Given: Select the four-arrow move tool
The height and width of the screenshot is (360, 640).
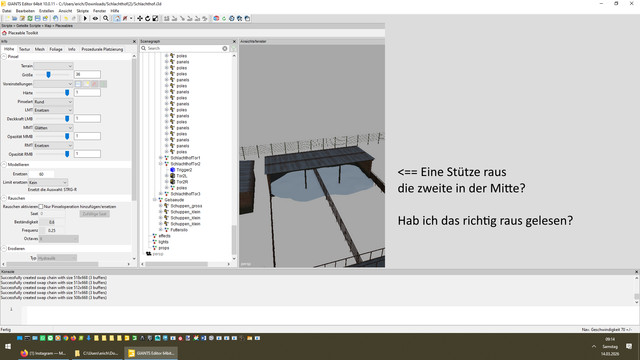Looking at the screenshot, I should click(140, 18).
